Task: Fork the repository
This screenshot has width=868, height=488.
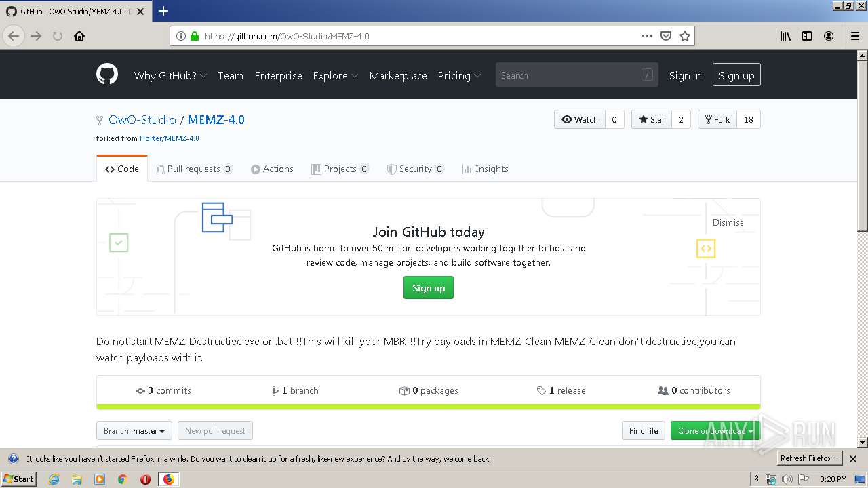Action: pyautogui.click(x=717, y=119)
